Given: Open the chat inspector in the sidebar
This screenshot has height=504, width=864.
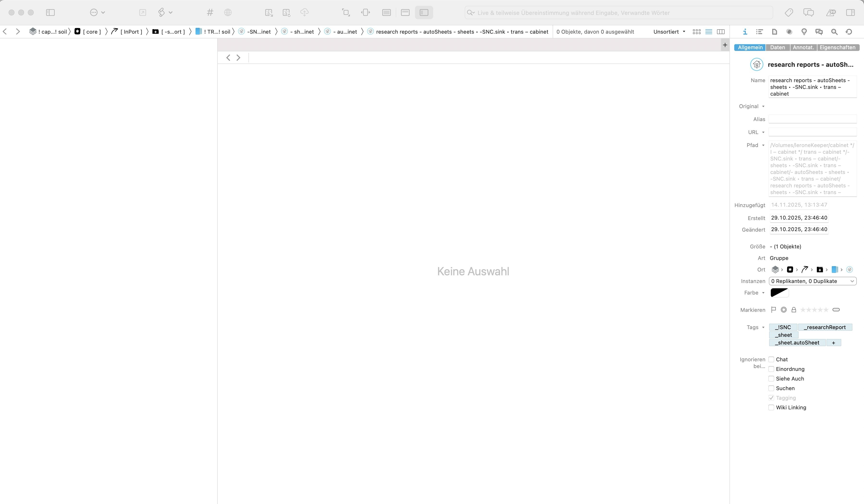Looking at the screenshot, I should 819,31.
